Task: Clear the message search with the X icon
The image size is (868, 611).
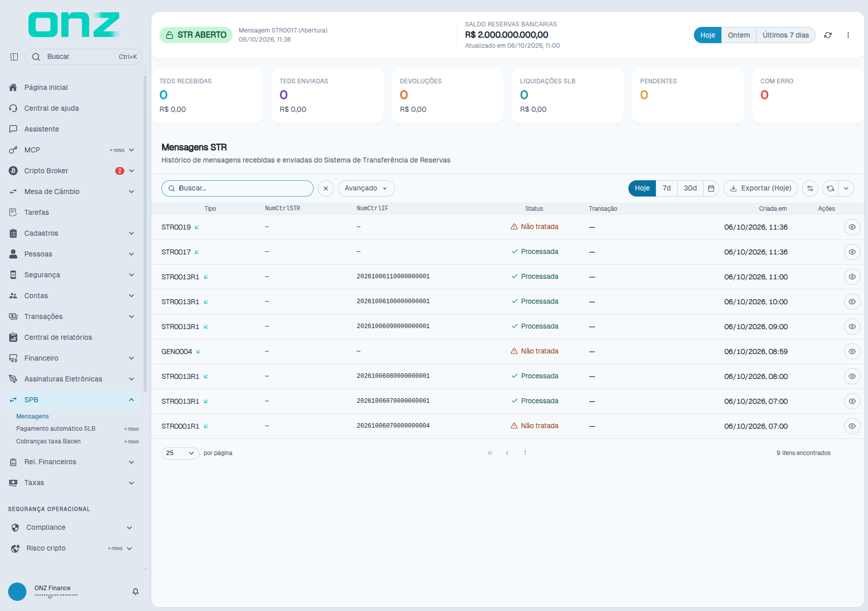Action: (x=326, y=188)
